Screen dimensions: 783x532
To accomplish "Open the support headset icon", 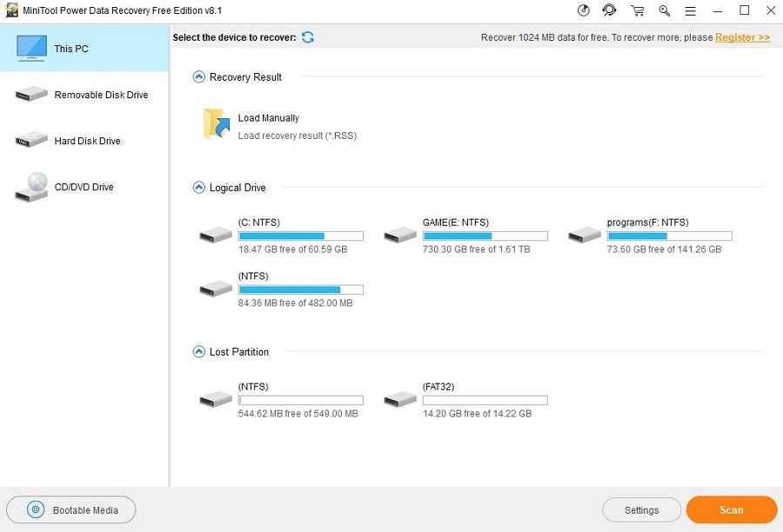I will [609, 10].
